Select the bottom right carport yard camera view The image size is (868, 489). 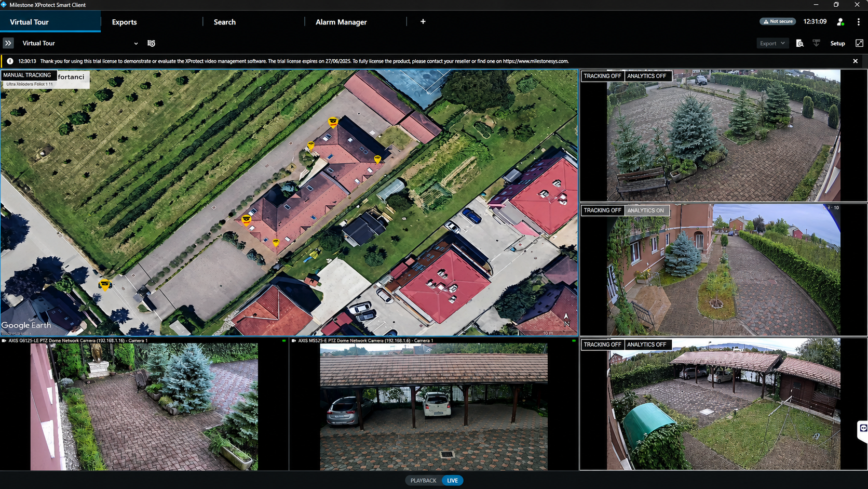tap(723, 404)
